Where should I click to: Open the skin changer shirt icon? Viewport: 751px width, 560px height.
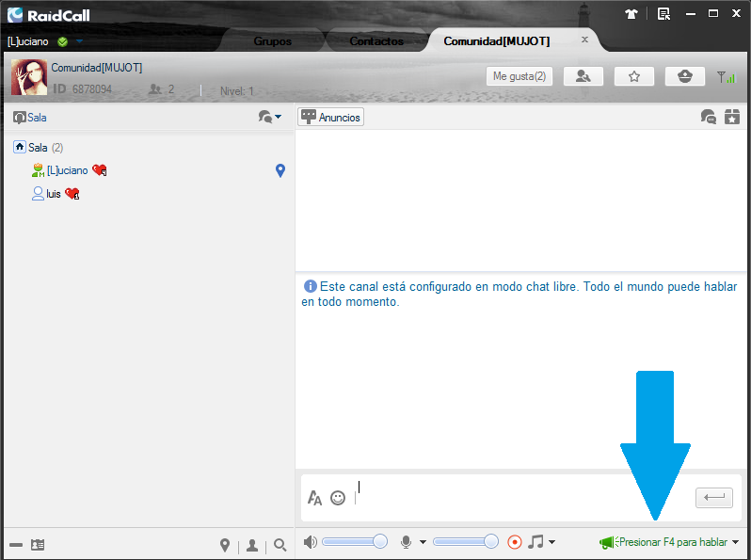(x=631, y=14)
